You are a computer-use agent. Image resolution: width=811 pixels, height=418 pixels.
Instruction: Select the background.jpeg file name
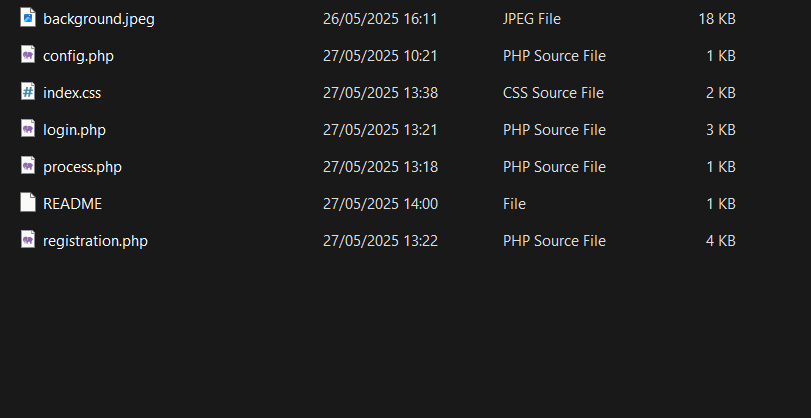[99, 19]
